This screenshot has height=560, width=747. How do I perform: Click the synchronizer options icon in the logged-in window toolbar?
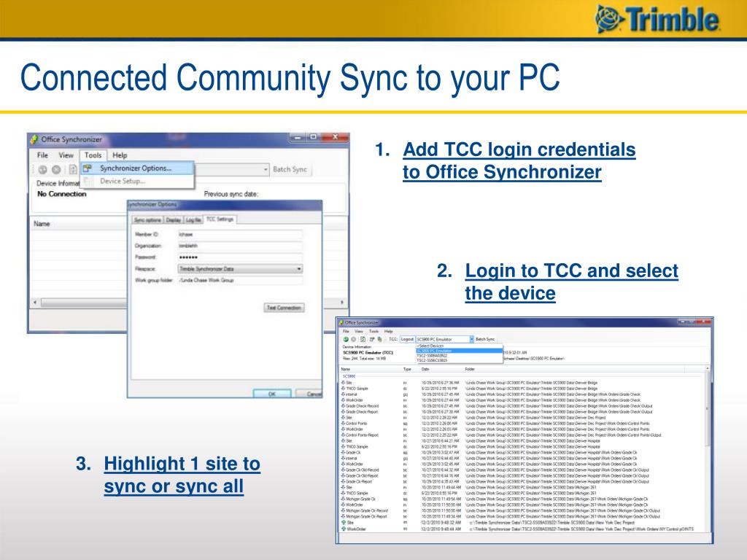click(x=372, y=340)
